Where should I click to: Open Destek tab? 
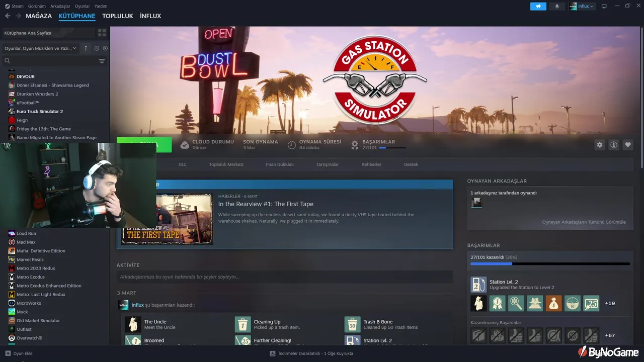pos(411,164)
